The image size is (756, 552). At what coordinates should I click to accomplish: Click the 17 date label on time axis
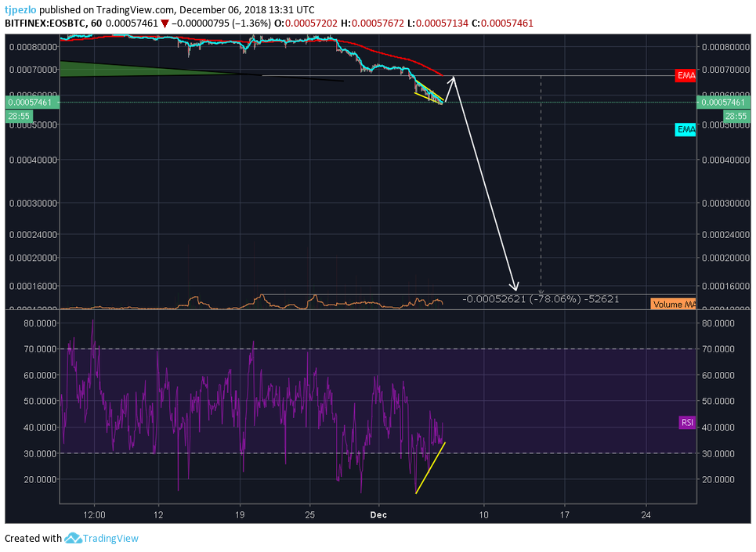click(565, 515)
